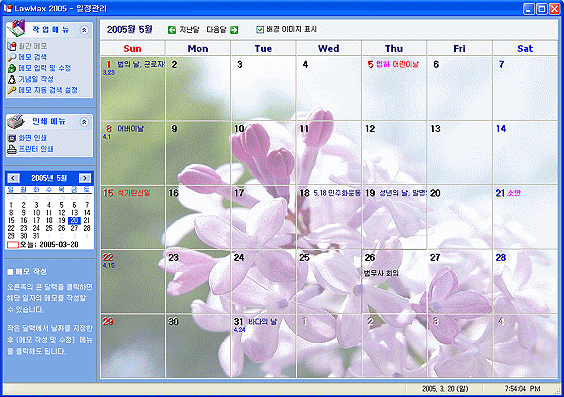The image size is (564, 397).
Task: Open May 26 cell with 법무사 회의
Action: (x=394, y=281)
